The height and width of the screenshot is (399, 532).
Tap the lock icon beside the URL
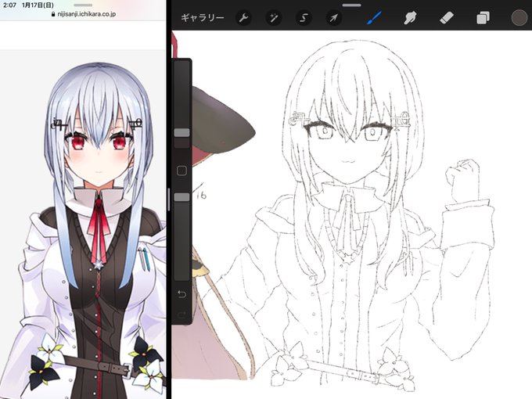tap(53, 14)
